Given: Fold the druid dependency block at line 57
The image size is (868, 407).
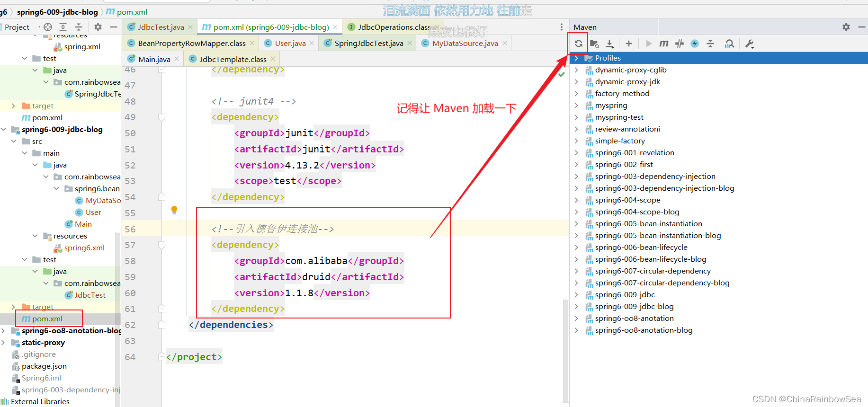Looking at the screenshot, I should 161,245.
